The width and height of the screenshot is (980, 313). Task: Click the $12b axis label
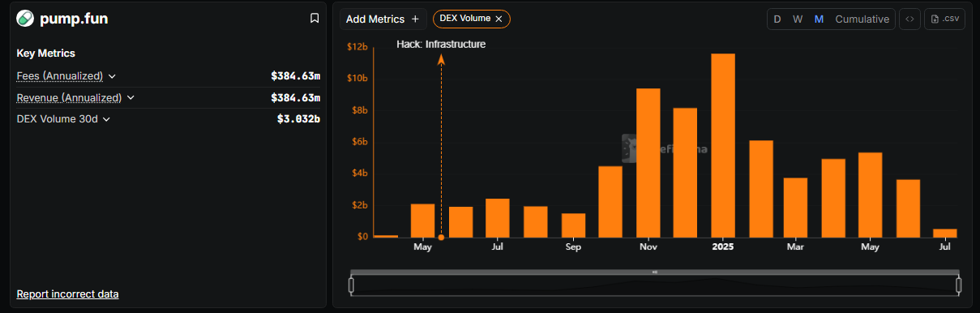[x=357, y=47]
